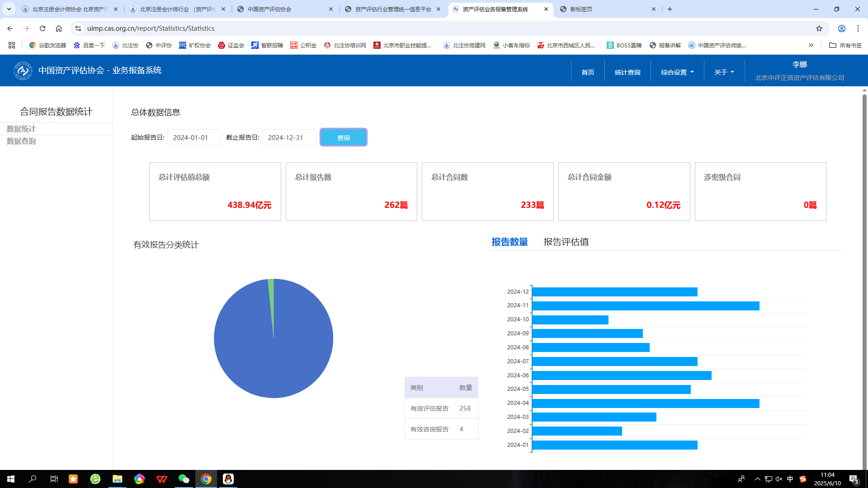Switch to the 报告评估值 tab
This screenshot has width=868, height=488.
tap(566, 242)
